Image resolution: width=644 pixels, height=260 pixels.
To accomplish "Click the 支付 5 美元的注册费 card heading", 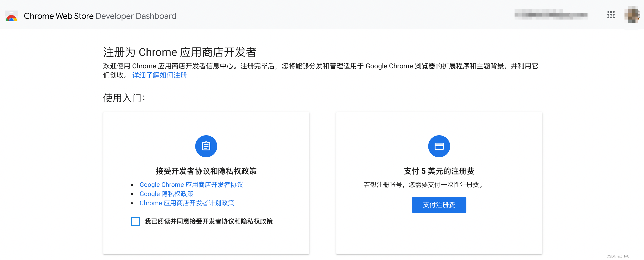I will point(439,171).
